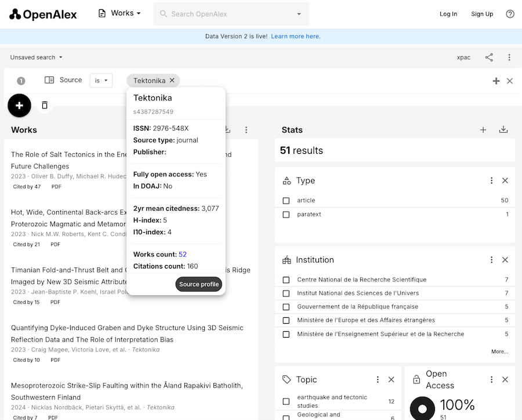Select Centre National de la Recherche Scientifique checkbox
Image resolution: width=522 pixels, height=420 pixels.
(x=286, y=280)
